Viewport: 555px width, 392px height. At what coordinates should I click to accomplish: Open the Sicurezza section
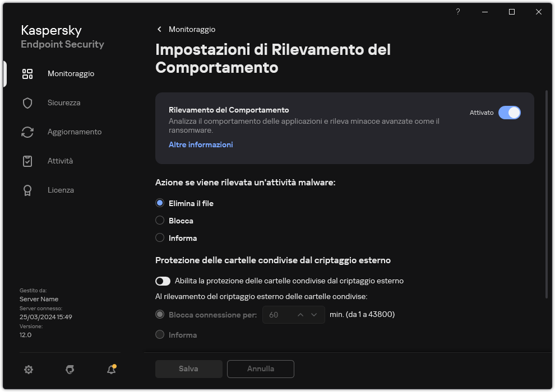pos(63,102)
